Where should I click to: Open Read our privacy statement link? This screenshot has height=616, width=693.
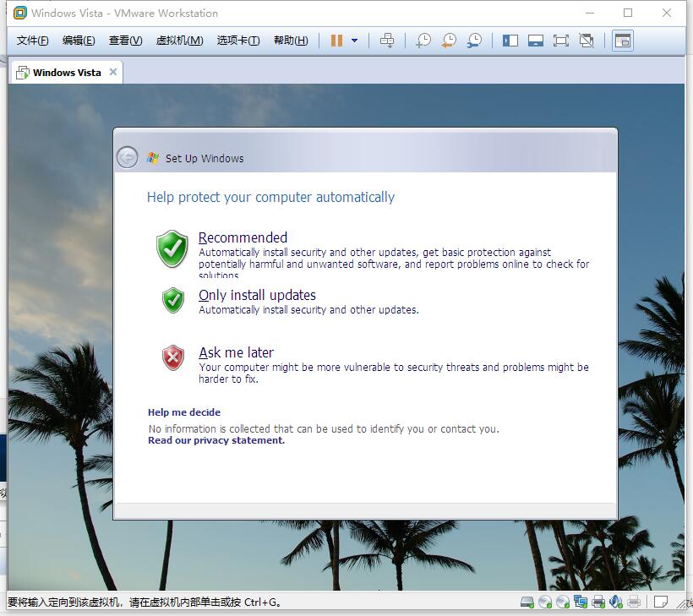point(216,440)
